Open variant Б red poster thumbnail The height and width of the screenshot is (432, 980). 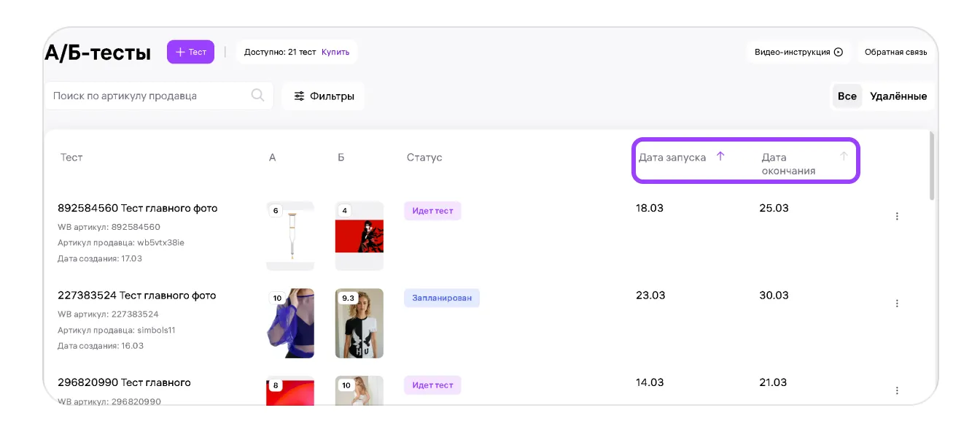[x=359, y=236]
